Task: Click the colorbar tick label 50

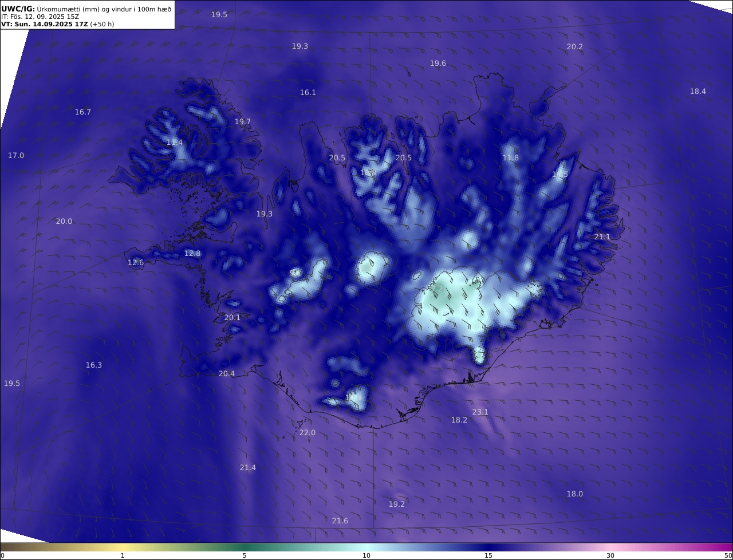Action: [x=728, y=555]
